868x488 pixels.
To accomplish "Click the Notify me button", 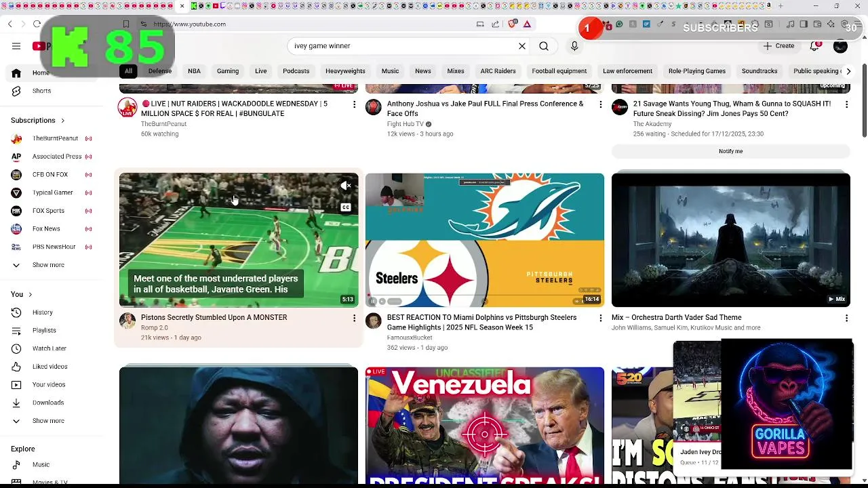I will (x=730, y=151).
